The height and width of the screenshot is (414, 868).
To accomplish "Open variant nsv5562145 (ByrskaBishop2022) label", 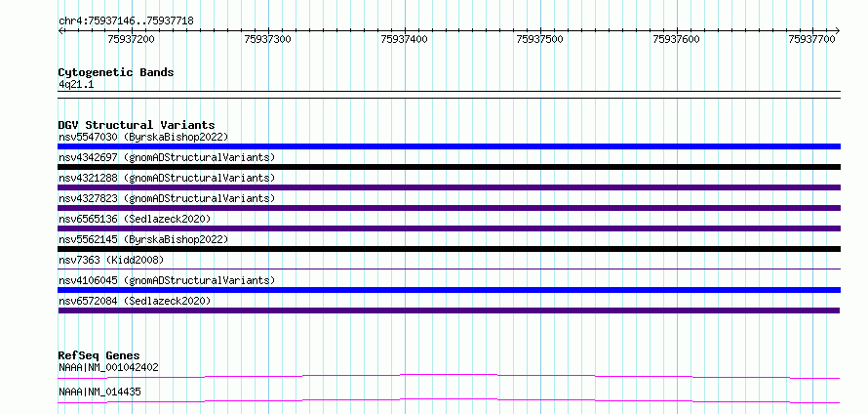I will click(x=143, y=239).
